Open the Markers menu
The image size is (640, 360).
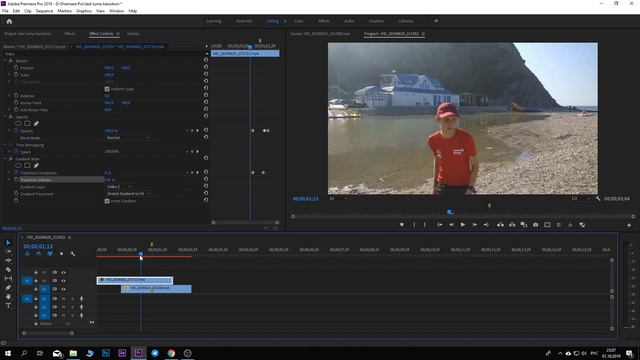64,11
